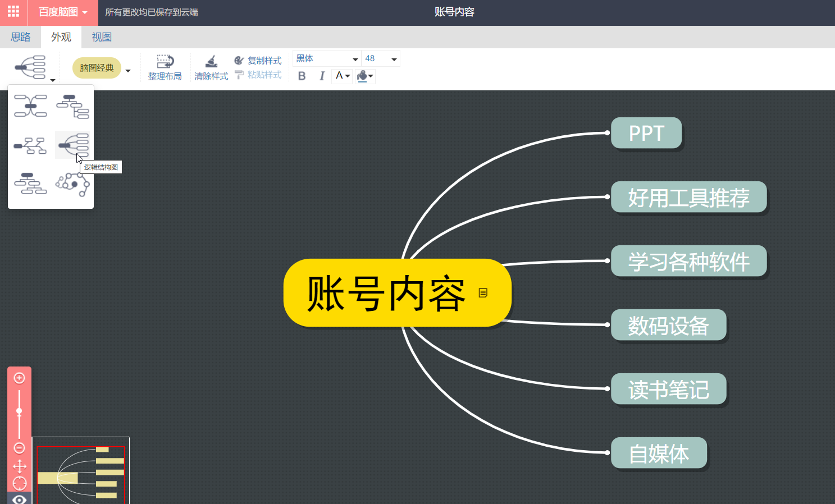The height and width of the screenshot is (504, 835).
Task: Choose the two-sided mind map layout template
Action: point(30,106)
